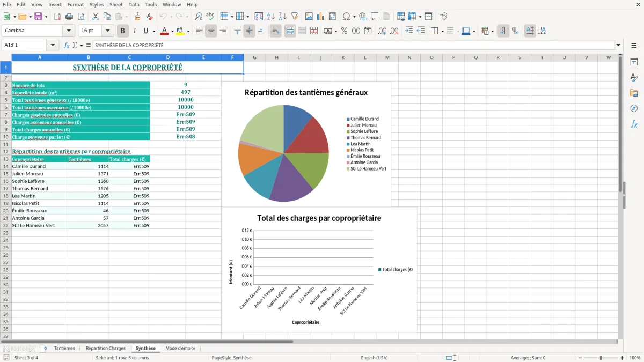Toggle Wrap Text button
The height and width of the screenshot is (362, 644).
pos(276,31)
